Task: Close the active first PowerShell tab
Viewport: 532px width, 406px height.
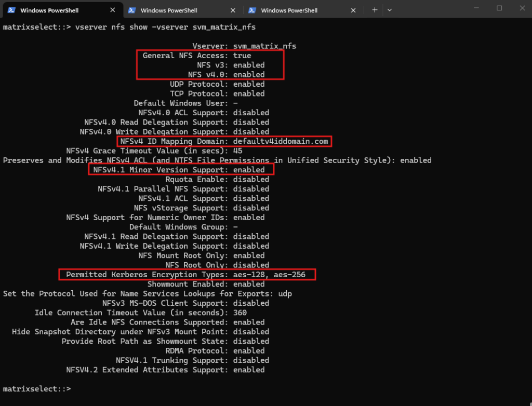Action: [x=113, y=10]
